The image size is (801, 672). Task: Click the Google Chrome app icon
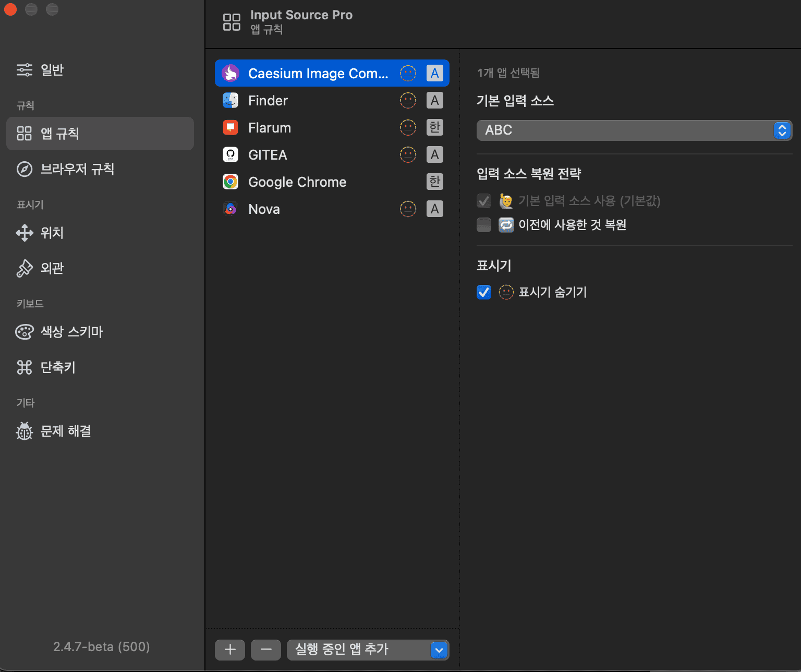[x=230, y=182]
